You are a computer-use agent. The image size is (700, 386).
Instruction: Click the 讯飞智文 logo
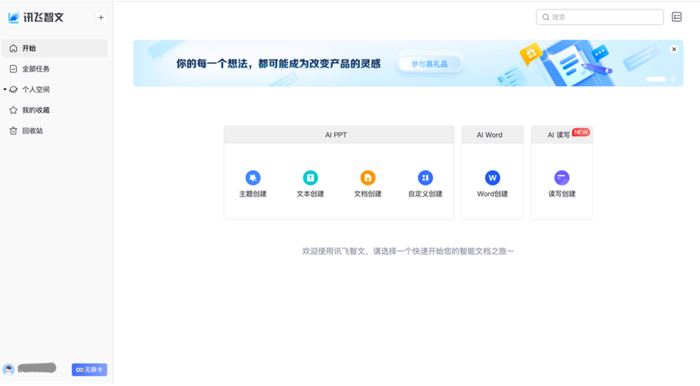[x=36, y=17]
